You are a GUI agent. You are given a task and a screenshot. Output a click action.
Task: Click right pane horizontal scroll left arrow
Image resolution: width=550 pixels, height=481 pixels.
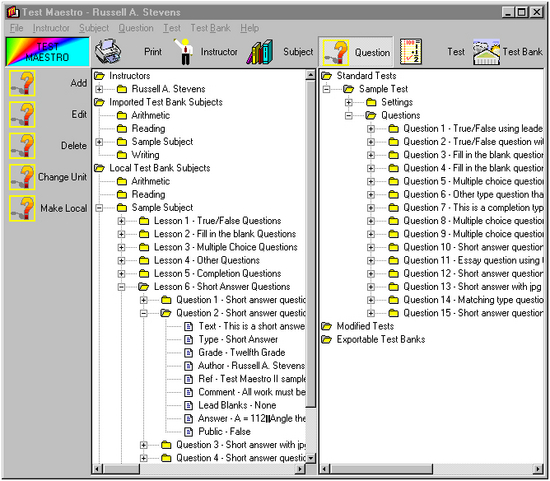point(325,469)
